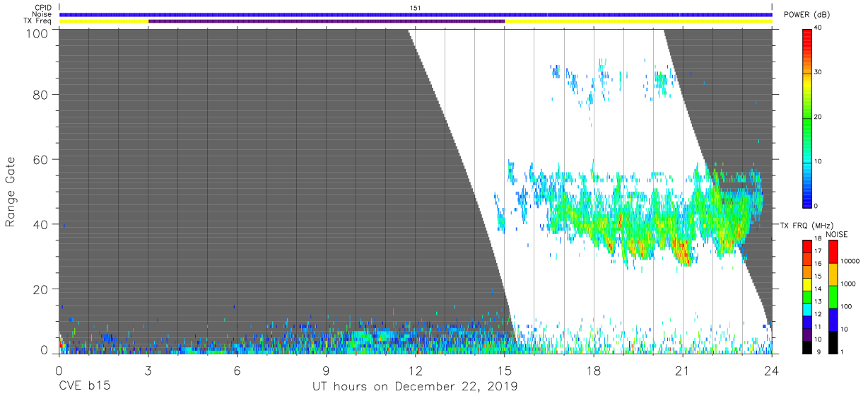Click the 18 tick on the UT hours axis
Viewport: 868px width, 401px height.
(x=594, y=370)
